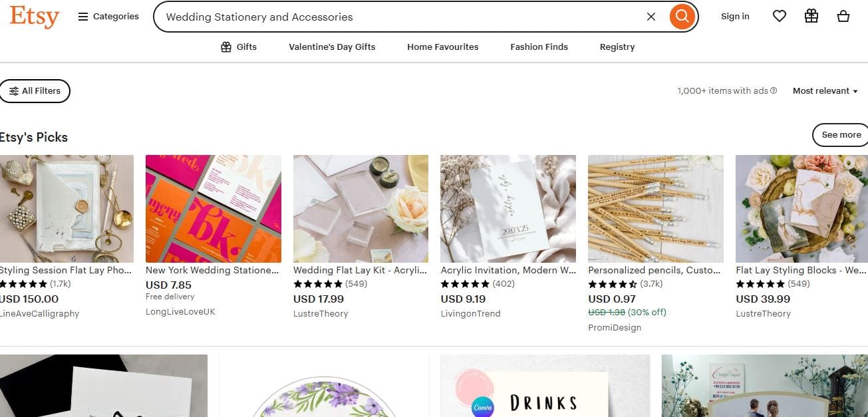Open the Home Favourites section
Screen dimensions: 868x417
(442, 47)
